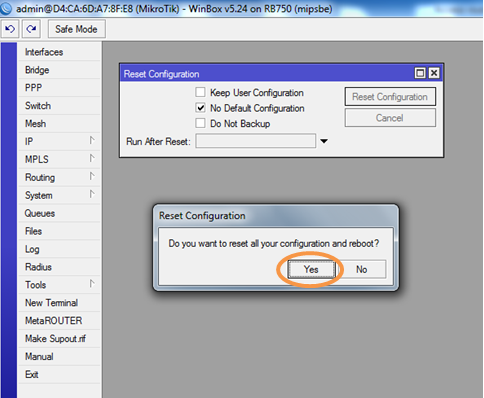Open Run After Reset dropdown arrow

point(324,141)
